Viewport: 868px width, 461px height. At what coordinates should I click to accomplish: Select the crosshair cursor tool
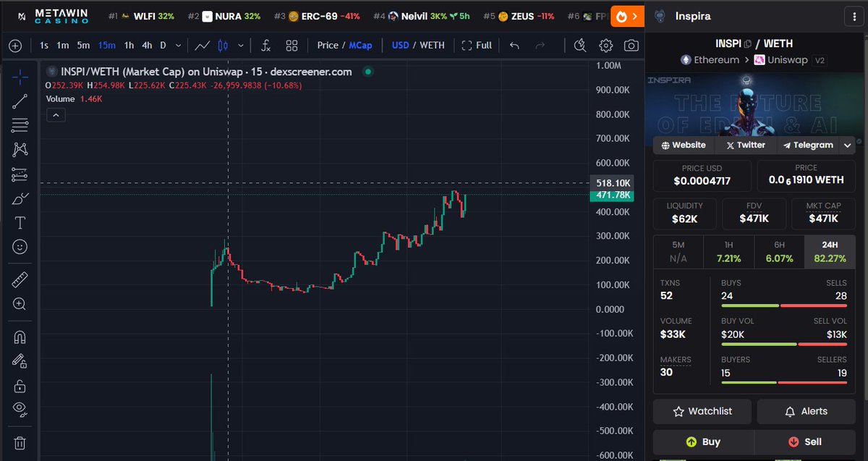(20, 76)
